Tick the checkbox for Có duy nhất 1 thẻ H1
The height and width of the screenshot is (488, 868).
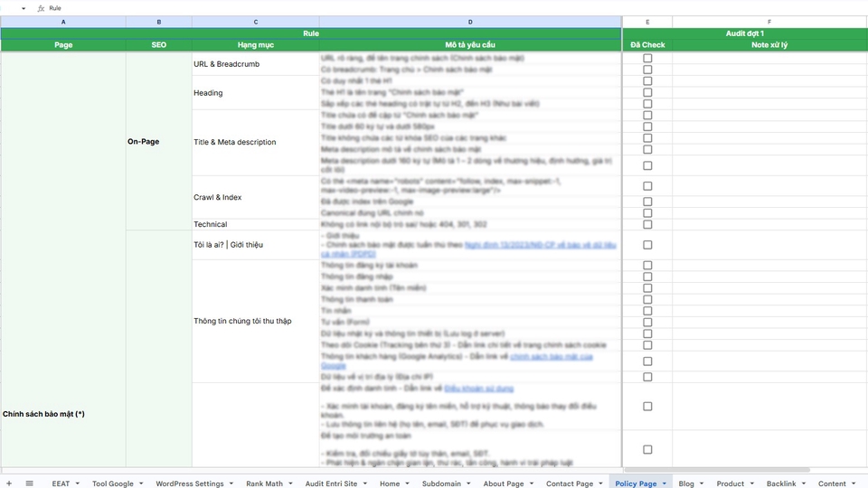point(647,80)
